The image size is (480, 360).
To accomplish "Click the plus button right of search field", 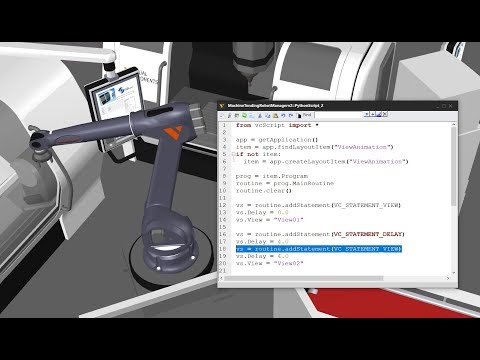I will 373,114.
